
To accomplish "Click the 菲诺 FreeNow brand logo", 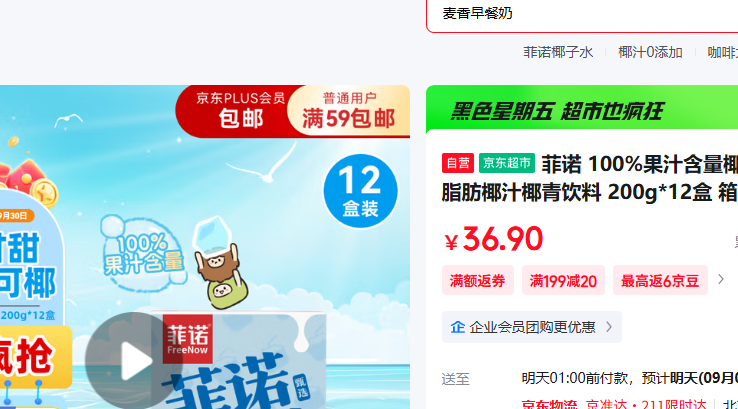I will [188, 339].
